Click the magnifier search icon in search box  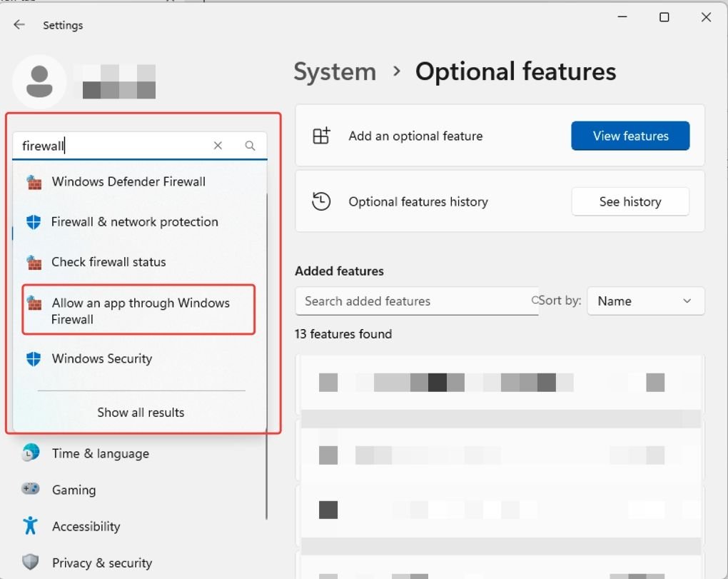click(x=250, y=146)
